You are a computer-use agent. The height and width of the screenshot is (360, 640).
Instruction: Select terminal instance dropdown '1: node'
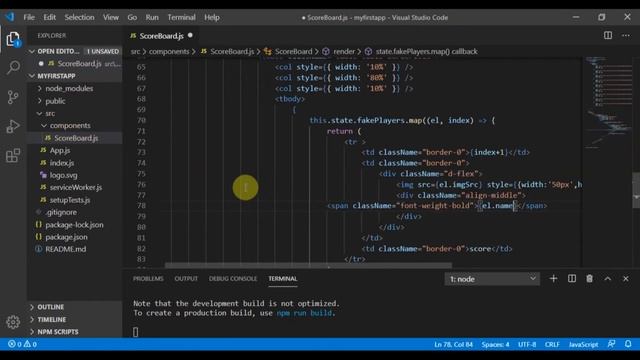click(x=492, y=279)
